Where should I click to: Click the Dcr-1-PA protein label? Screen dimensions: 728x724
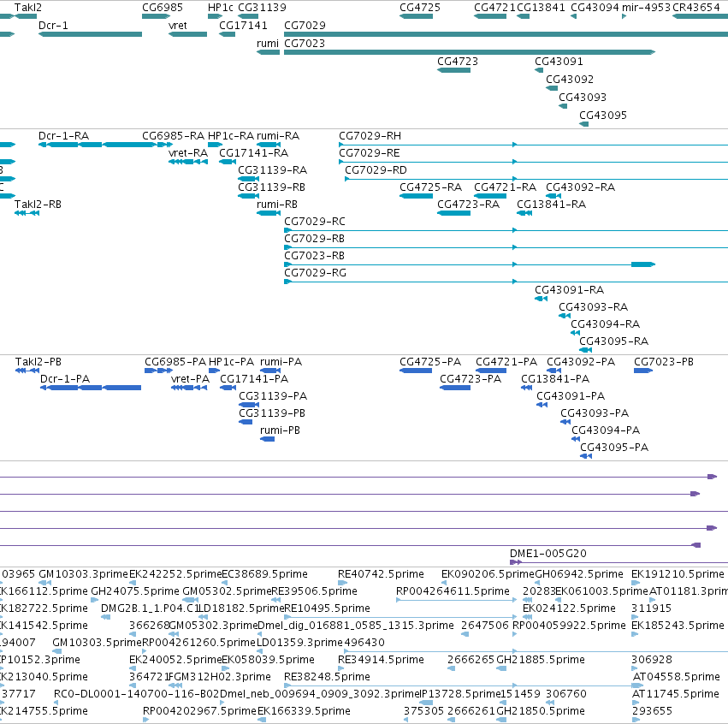tap(65, 379)
